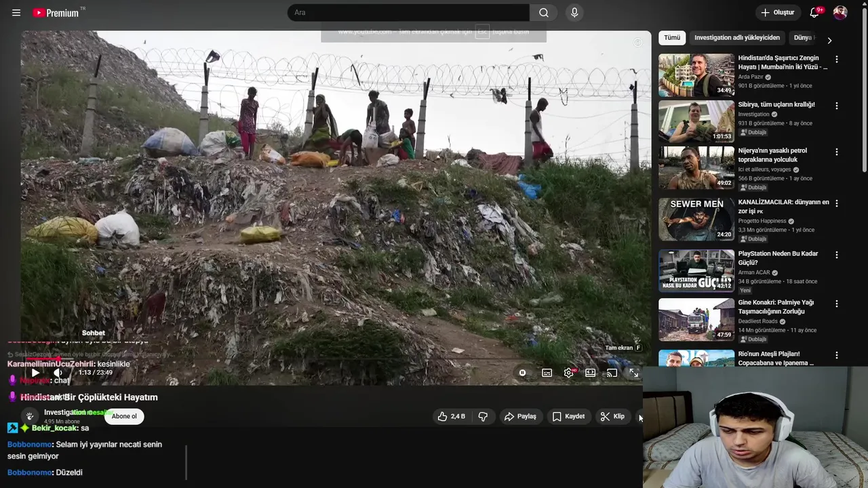Viewport: 868px width, 488px height.
Task: Open the player settings gear
Action: pyautogui.click(x=569, y=373)
